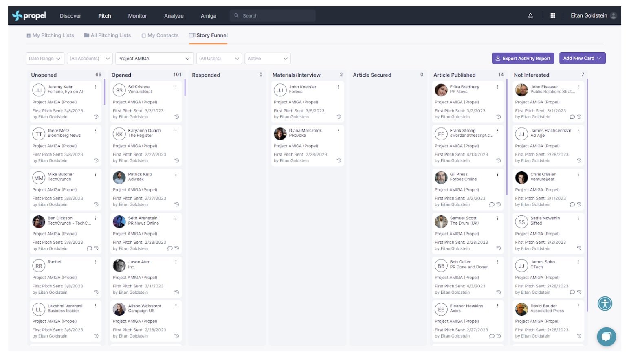Screen dimensions: 629x364
Task: Click Alison Weissbrot profile photo
Action: click(x=119, y=309)
